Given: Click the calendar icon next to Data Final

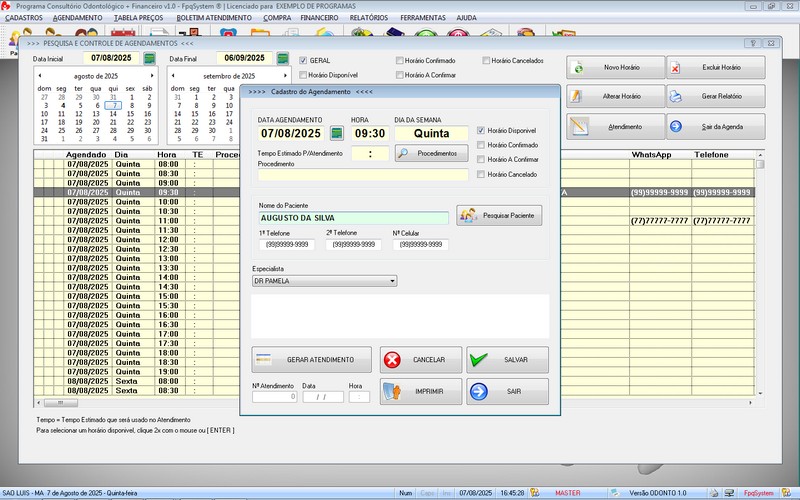Looking at the screenshot, I should (283, 59).
